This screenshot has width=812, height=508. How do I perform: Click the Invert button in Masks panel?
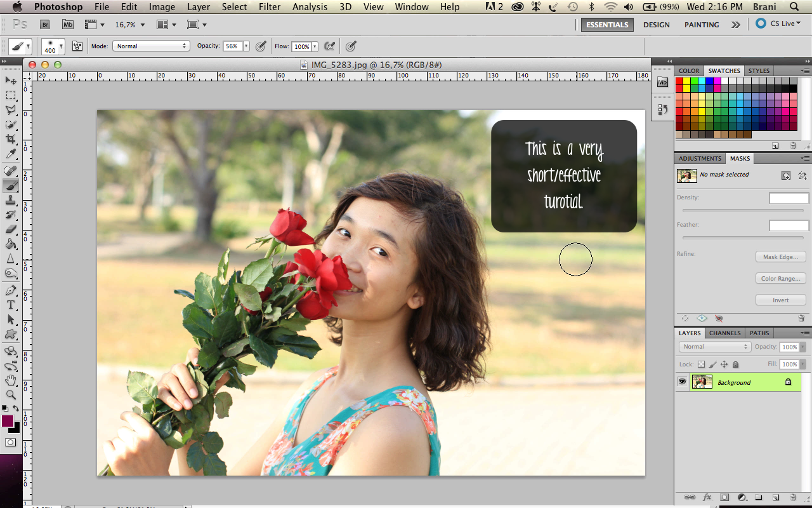pyautogui.click(x=780, y=300)
